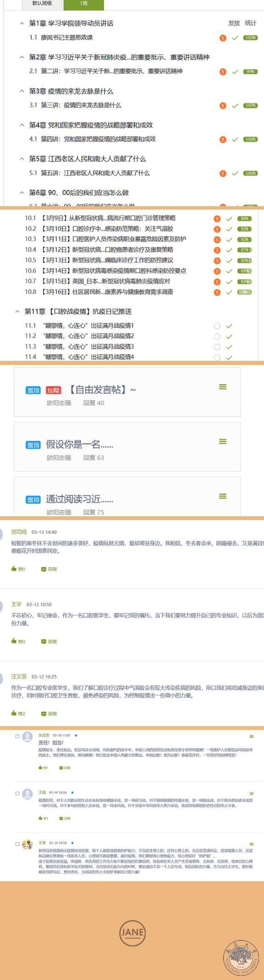Click the green checkmark beside section 3.1

coord(235,106)
